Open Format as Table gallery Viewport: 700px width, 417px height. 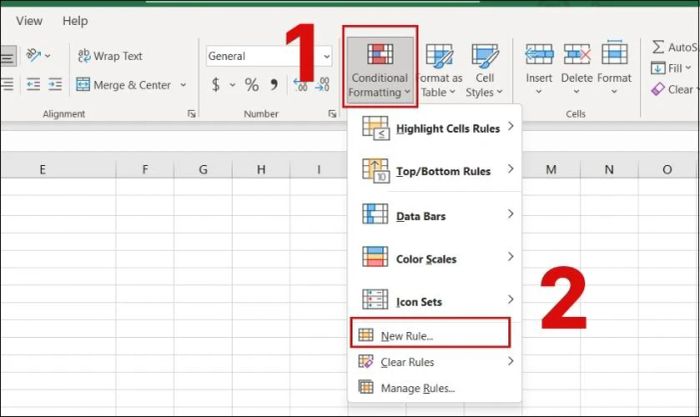tap(439, 70)
